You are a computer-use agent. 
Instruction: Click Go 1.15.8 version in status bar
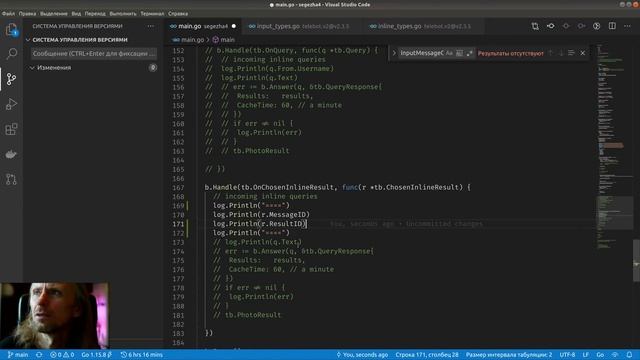tap(96, 355)
